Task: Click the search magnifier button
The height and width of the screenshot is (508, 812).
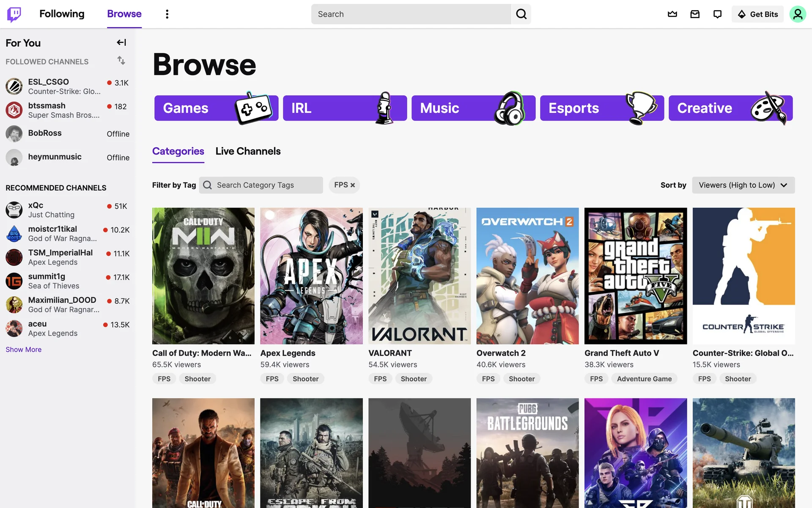Action: click(x=521, y=14)
